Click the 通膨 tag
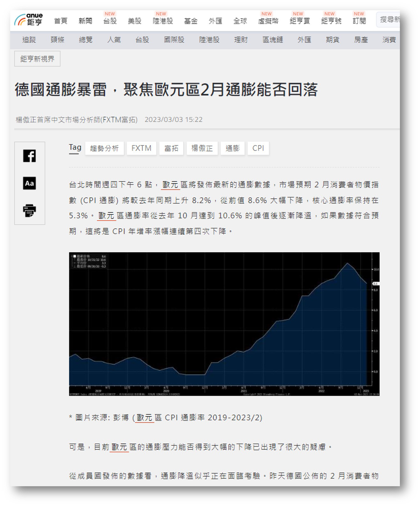This screenshot has height=506, width=420. tap(232, 148)
